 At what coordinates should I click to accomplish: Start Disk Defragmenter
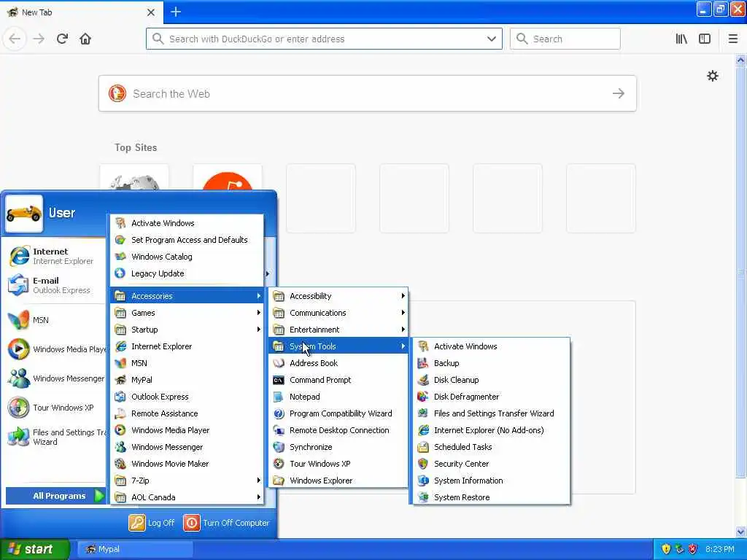[491, 396]
